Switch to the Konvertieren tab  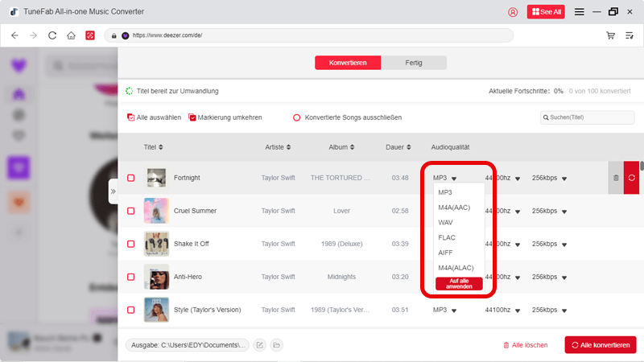(348, 63)
